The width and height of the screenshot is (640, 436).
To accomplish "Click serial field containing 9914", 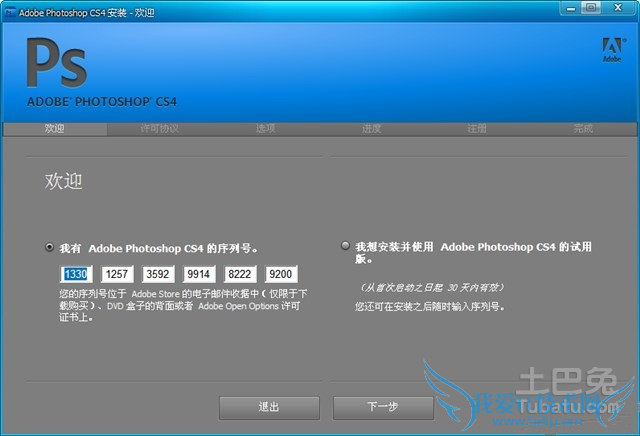I will 199,274.
